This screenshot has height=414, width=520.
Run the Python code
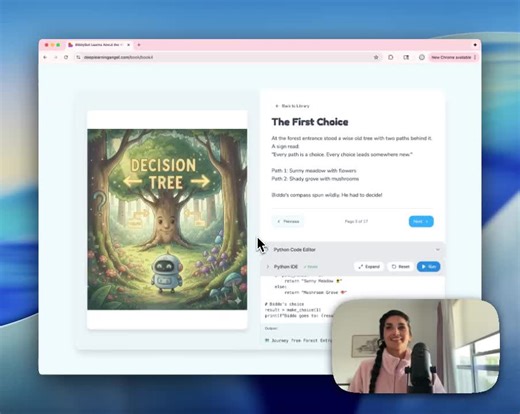pos(428,267)
